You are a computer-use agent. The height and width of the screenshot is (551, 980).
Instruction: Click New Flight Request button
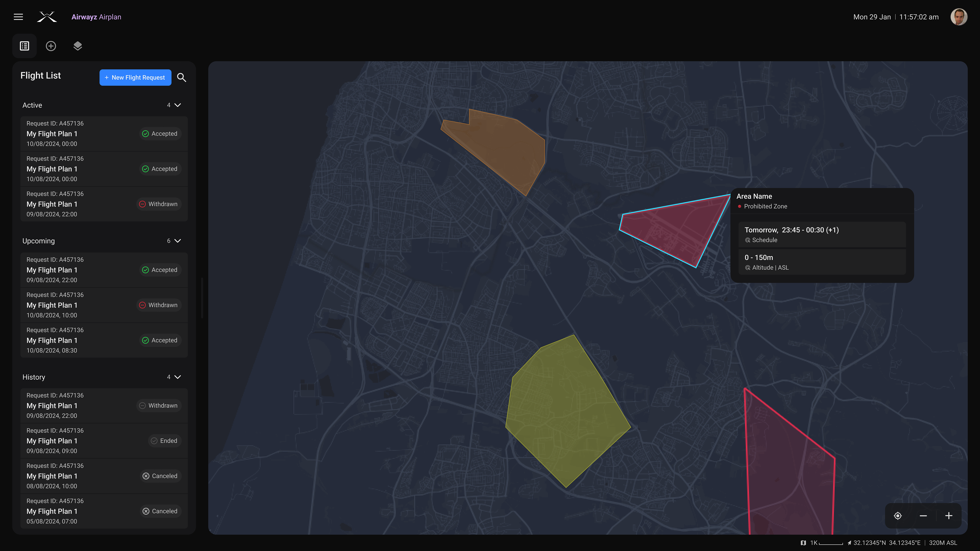[136, 78]
